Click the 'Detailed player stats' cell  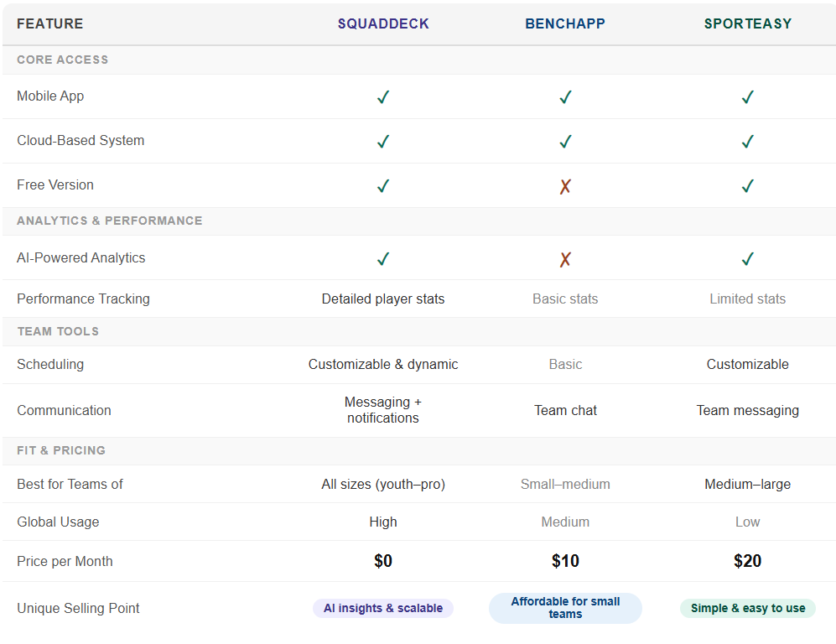(383, 299)
